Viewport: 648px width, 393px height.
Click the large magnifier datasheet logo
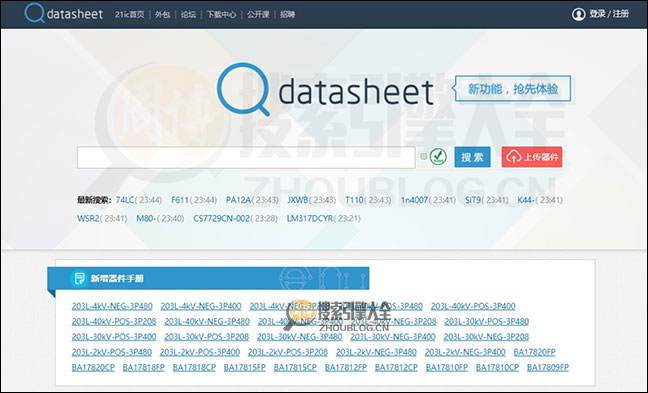click(x=326, y=90)
